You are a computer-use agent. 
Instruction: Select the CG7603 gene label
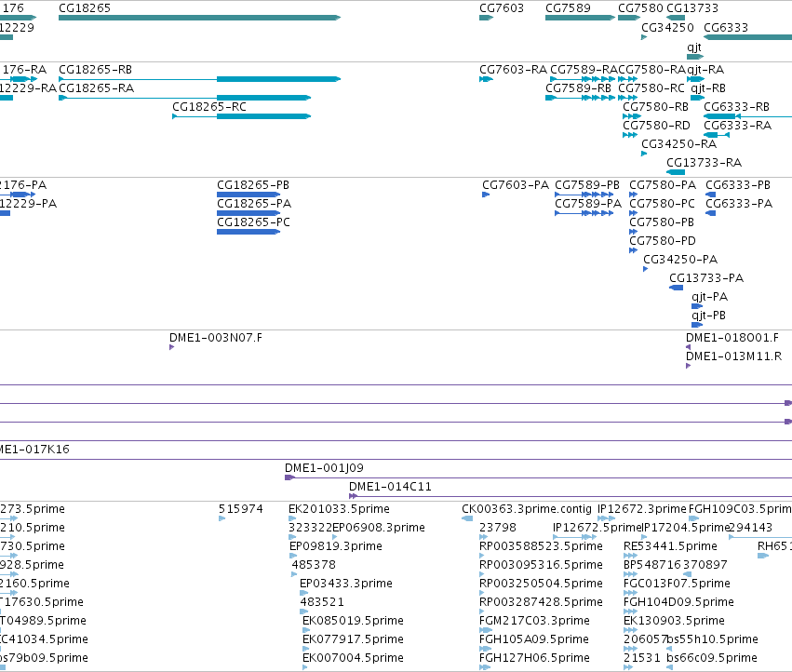(x=502, y=8)
